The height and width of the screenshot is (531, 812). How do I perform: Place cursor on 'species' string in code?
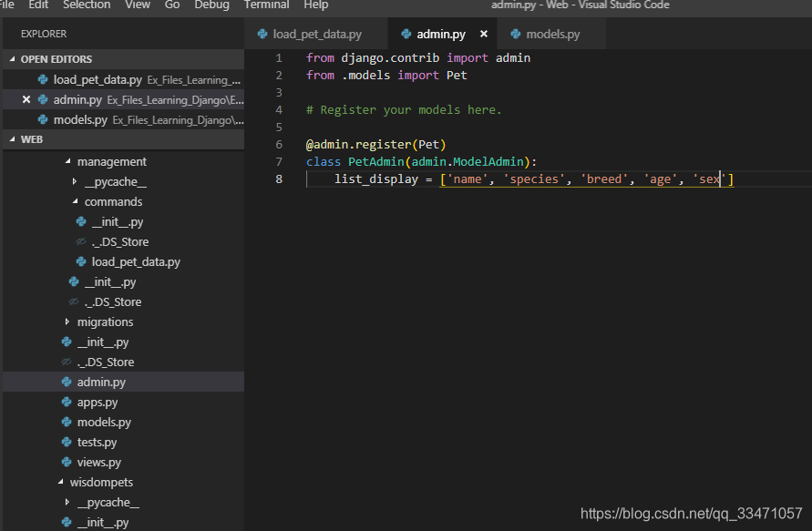(533, 179)
